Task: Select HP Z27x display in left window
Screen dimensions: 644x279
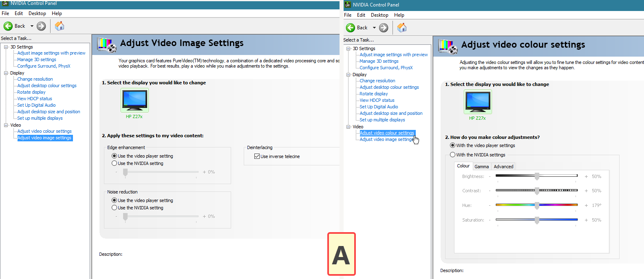Action: (x=135, y=100)
